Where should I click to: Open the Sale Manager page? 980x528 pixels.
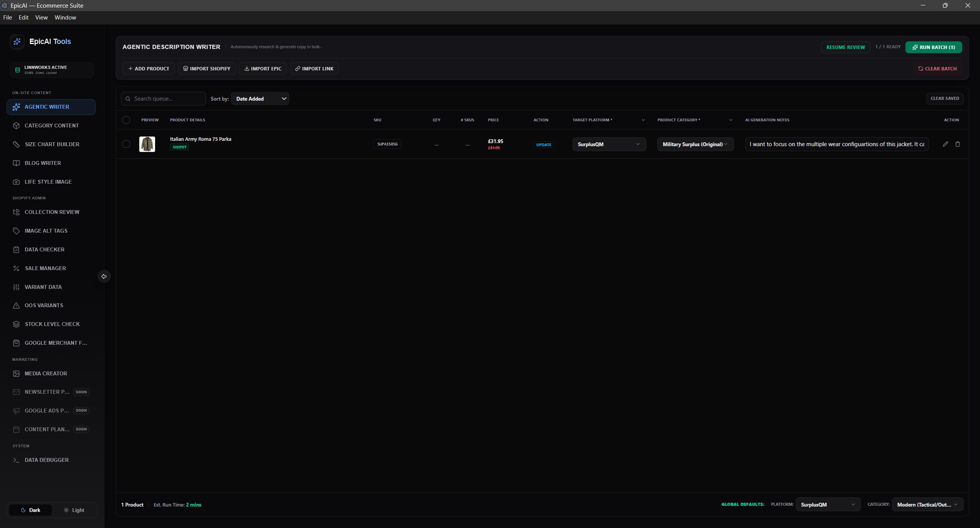pyautogui.click(x=51, y=268)
